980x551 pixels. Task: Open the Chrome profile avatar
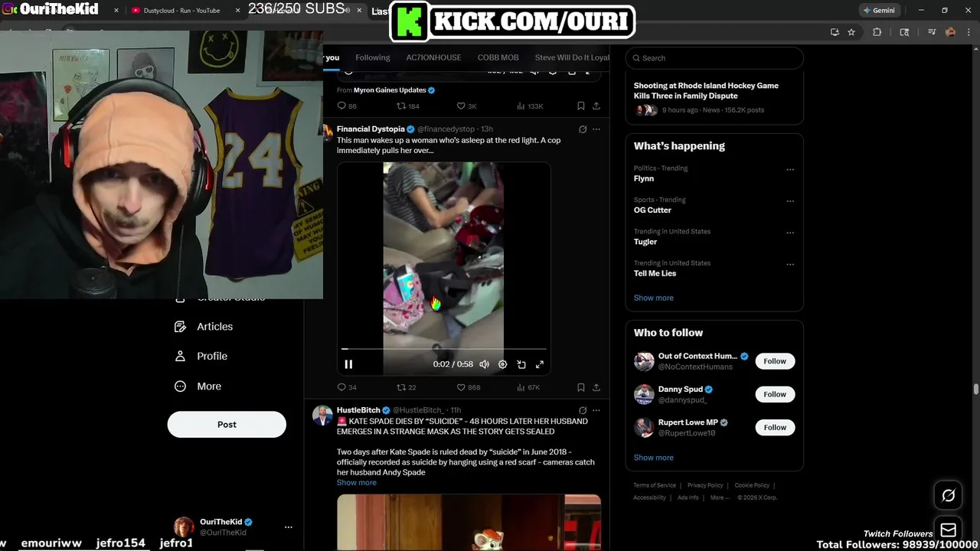950,32
